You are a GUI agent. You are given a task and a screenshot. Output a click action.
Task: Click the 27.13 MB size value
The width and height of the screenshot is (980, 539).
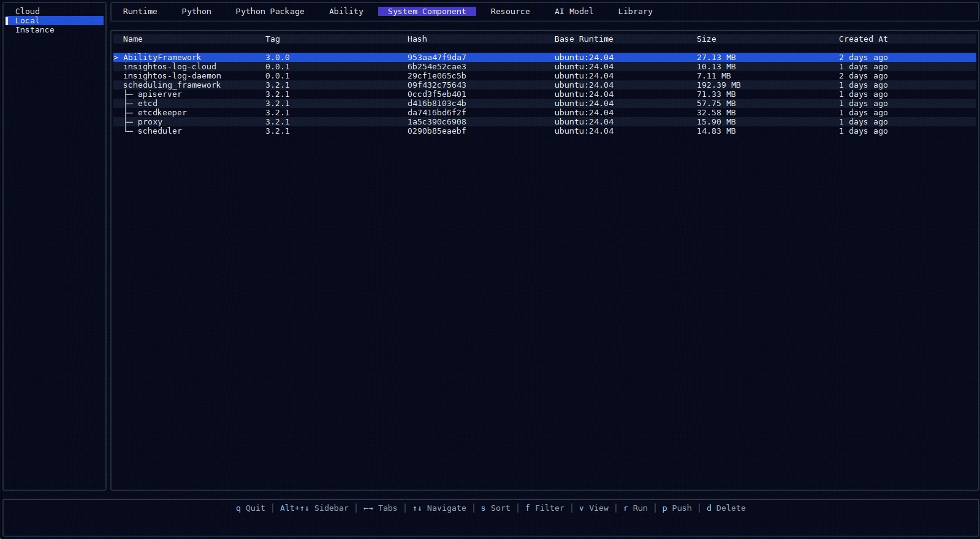click(x=716, y=57)
